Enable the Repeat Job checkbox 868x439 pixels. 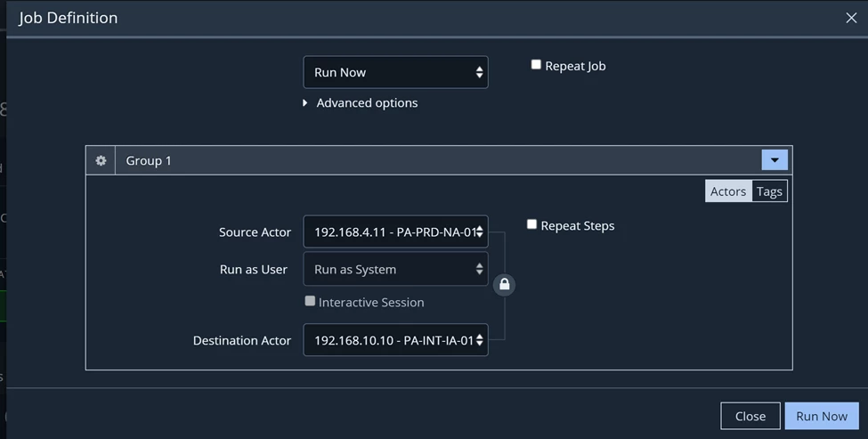tap(536, 65)
